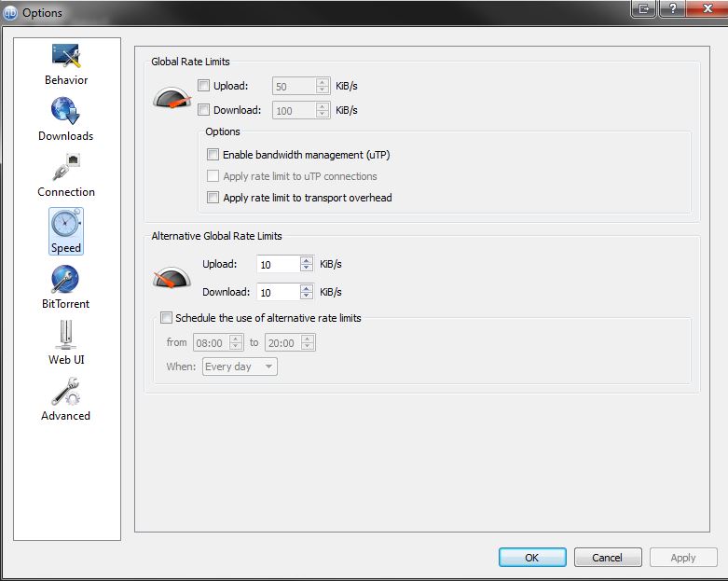Decrease alternative Upload limit with down arrow
Screen dimensions: 728x581
307,268
